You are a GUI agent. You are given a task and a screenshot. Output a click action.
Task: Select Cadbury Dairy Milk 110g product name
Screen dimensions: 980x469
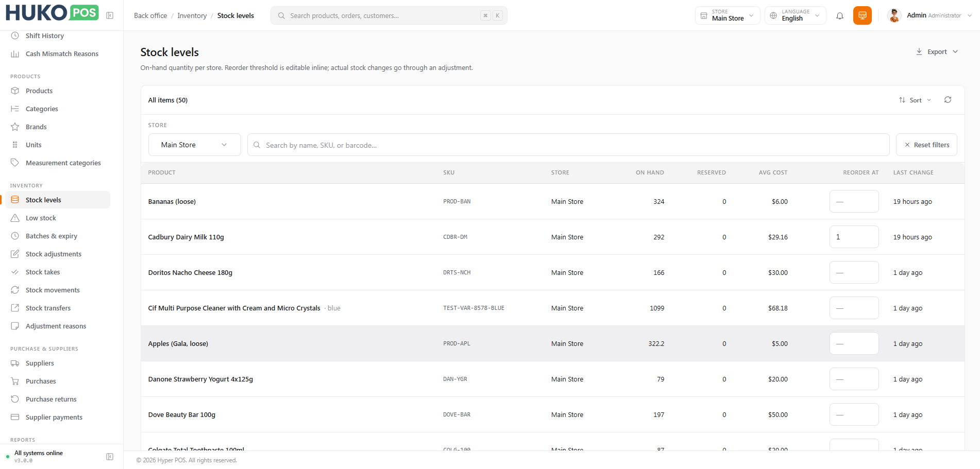click(x=186, y=237)
